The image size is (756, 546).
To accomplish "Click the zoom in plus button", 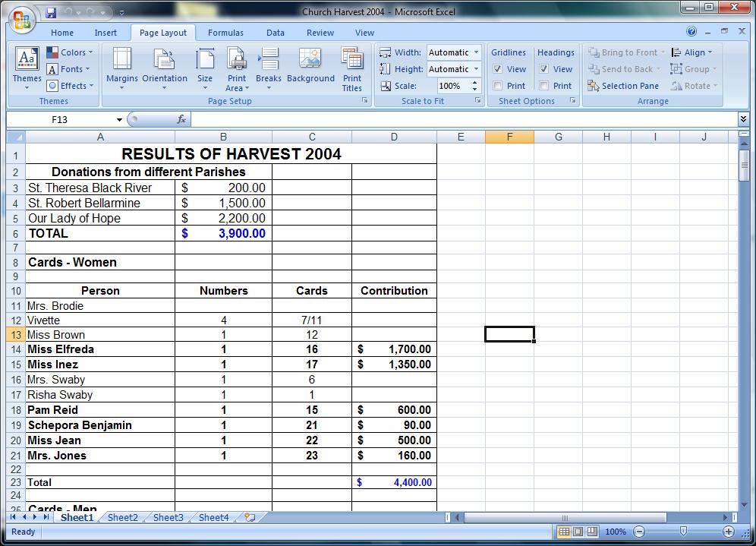I will pyautogui.click(x=729, y=532).
